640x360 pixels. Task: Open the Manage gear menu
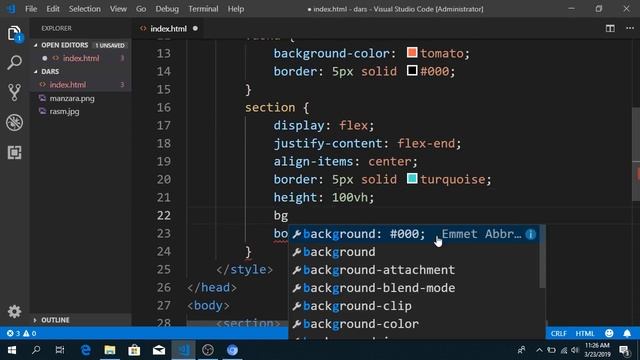click(x=14, y=311)
